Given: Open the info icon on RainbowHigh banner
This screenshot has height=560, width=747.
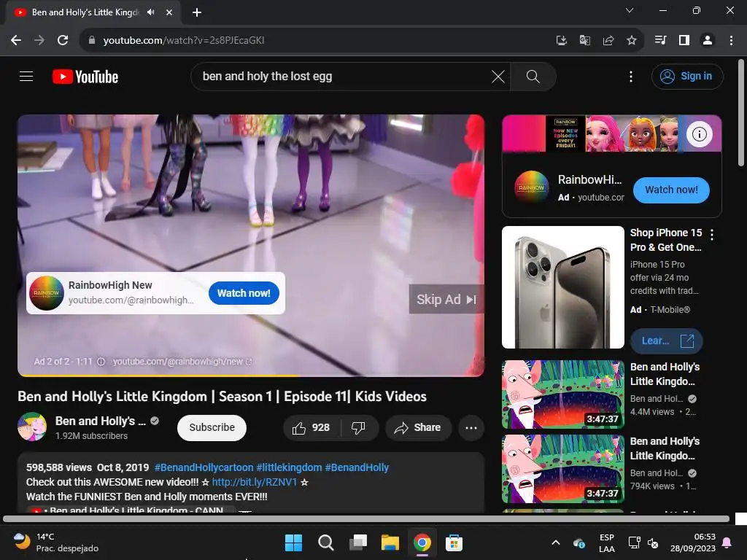Looking at the screenshot, I should coord(699,134).
